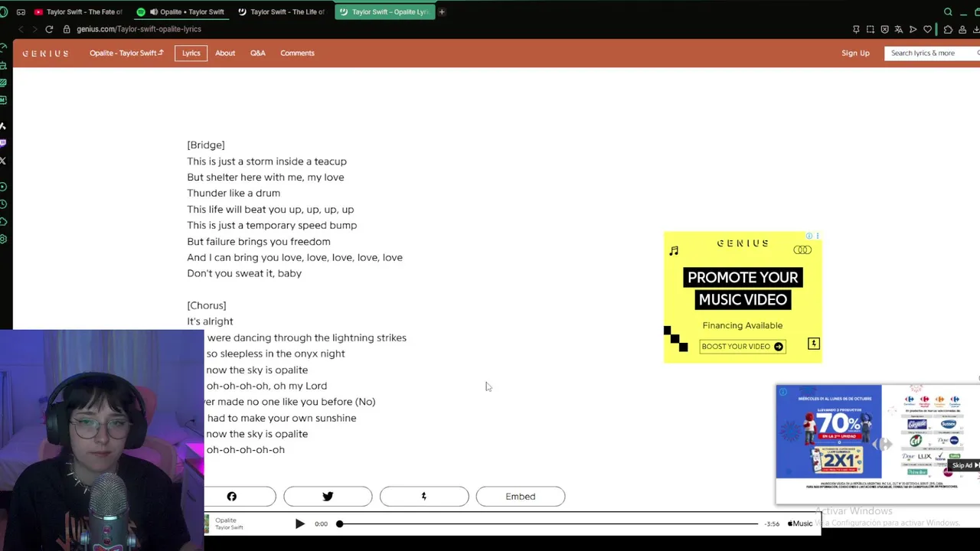This screenshot has width=980, height=551.
Task: Click lyric 'Thunder like a drum'
Action: [234, 194]
